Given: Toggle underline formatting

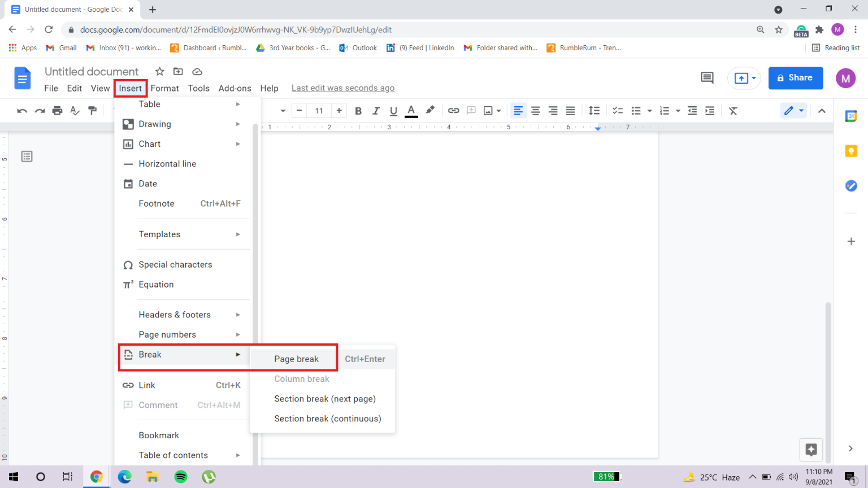Looking at the screenshot, I should pos(393,111).
